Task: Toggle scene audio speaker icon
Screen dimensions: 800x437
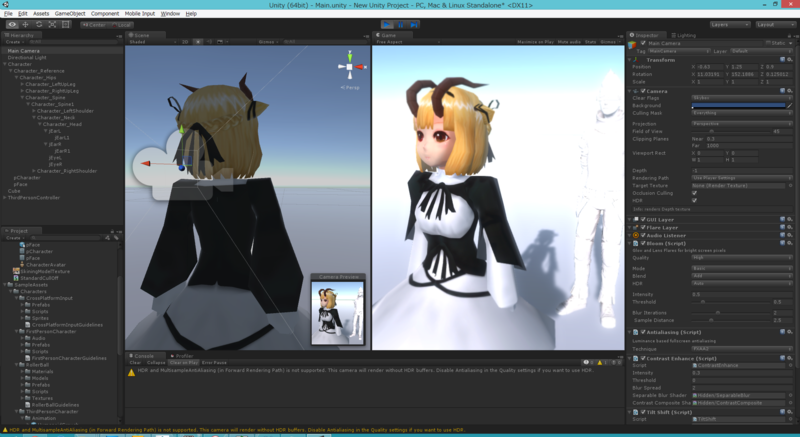Action: point(209,42)
